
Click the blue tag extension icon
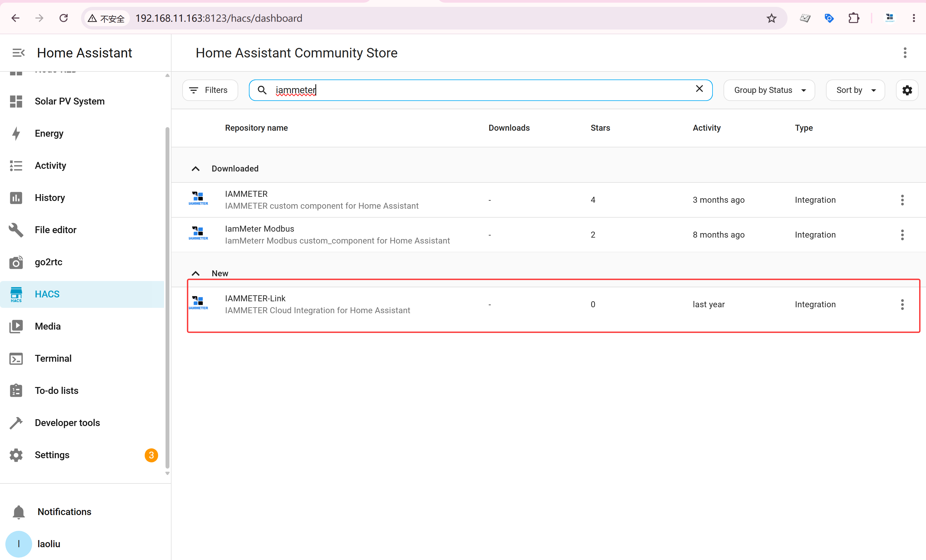(829, 18)
